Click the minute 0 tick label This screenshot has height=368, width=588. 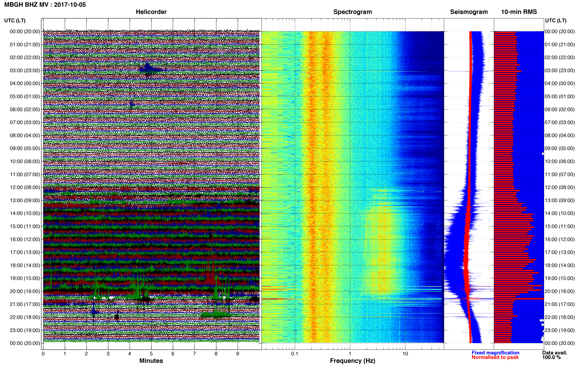tap(43, 354)
